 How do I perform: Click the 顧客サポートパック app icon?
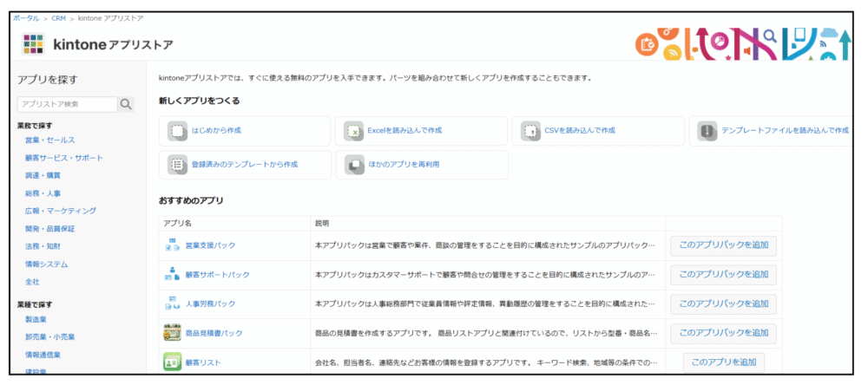tap(172, 274)
